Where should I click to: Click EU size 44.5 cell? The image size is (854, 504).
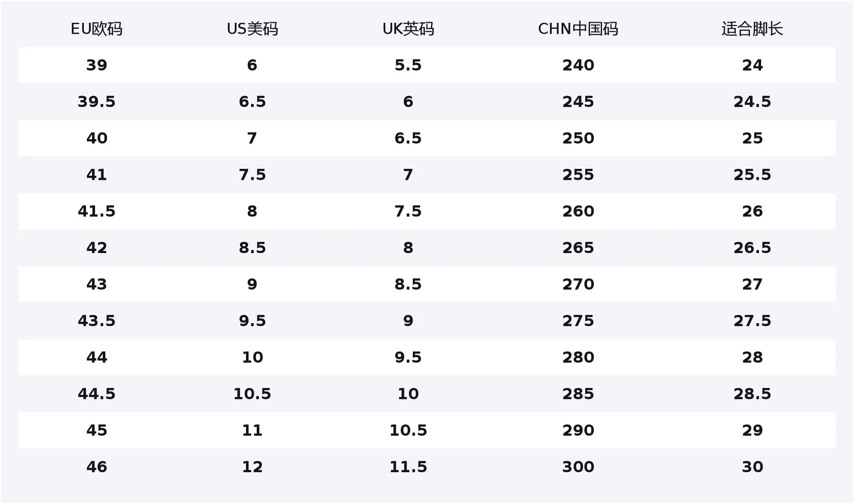(97, 394)
